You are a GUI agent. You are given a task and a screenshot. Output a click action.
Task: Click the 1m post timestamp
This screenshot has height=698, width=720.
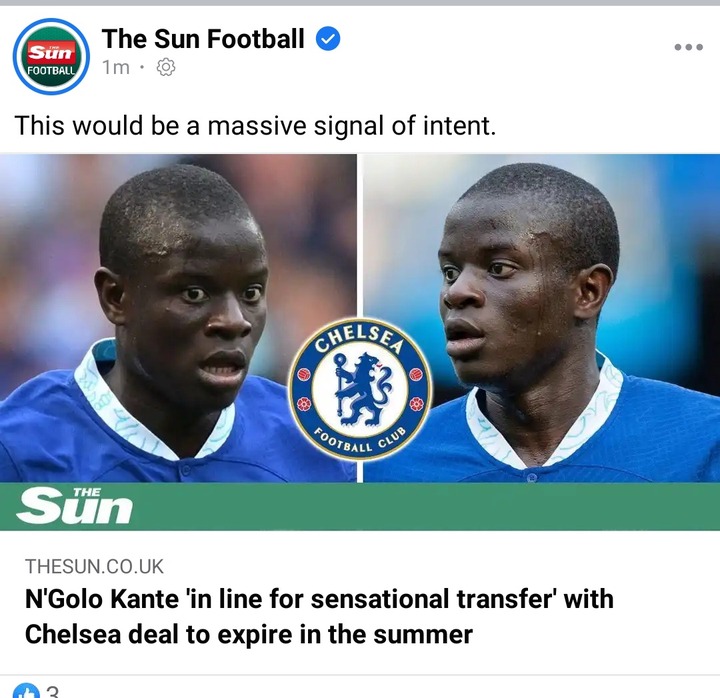click(x=116, y=68)
